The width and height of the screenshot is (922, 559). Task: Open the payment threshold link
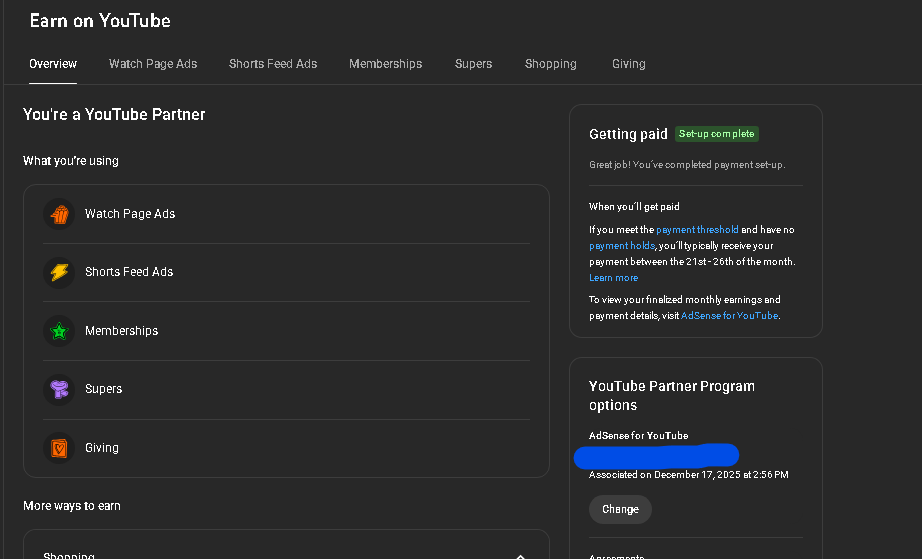tap(697, 230)
